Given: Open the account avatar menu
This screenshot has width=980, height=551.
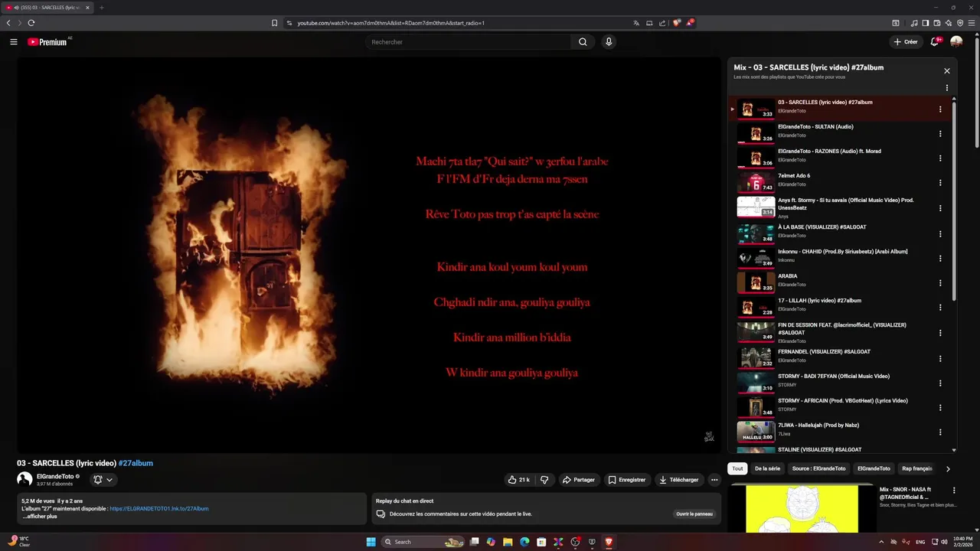Looking at the screenshot, I should 956,41.
